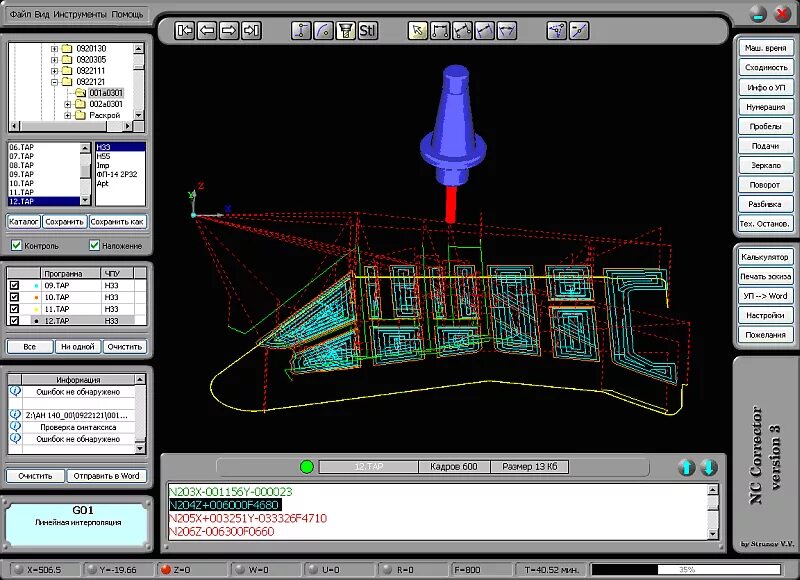
Task: Jump to the last frame using the toolbar
Action: 252,31
